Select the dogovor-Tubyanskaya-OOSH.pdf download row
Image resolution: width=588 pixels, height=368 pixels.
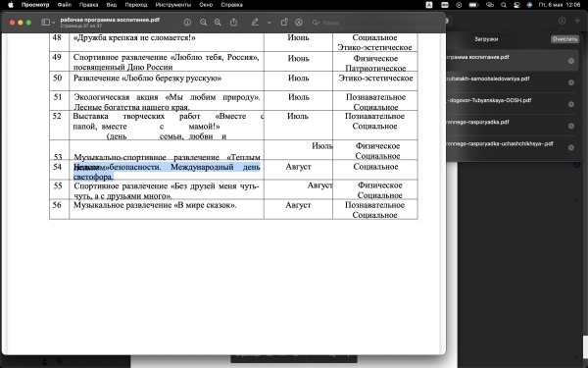(x=513, y=104)
